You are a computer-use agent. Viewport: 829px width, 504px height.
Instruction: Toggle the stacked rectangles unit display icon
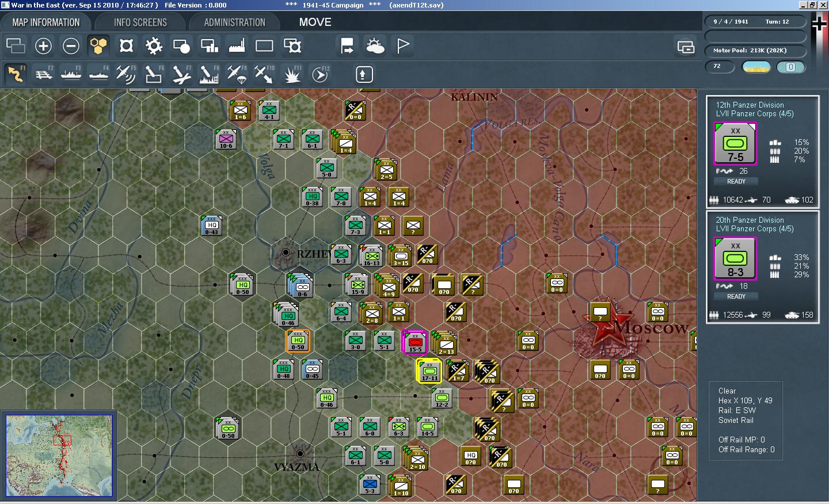point(16,46)
